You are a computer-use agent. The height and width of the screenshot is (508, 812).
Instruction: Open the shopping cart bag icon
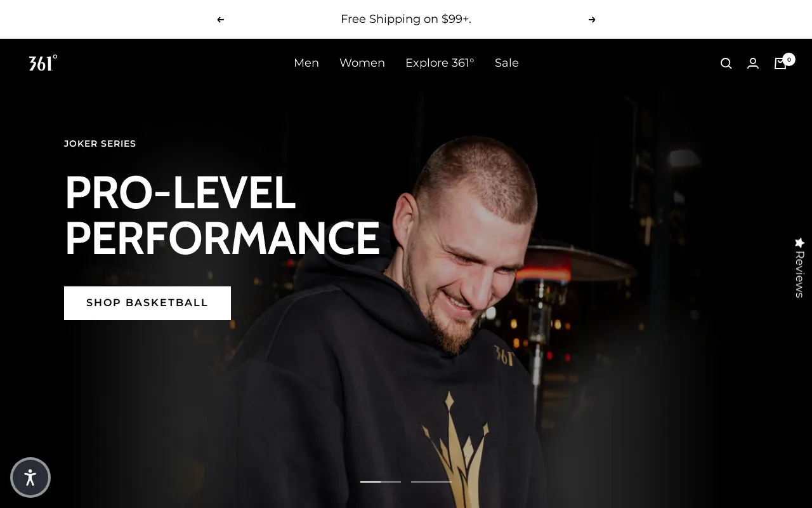pos(780,63)
